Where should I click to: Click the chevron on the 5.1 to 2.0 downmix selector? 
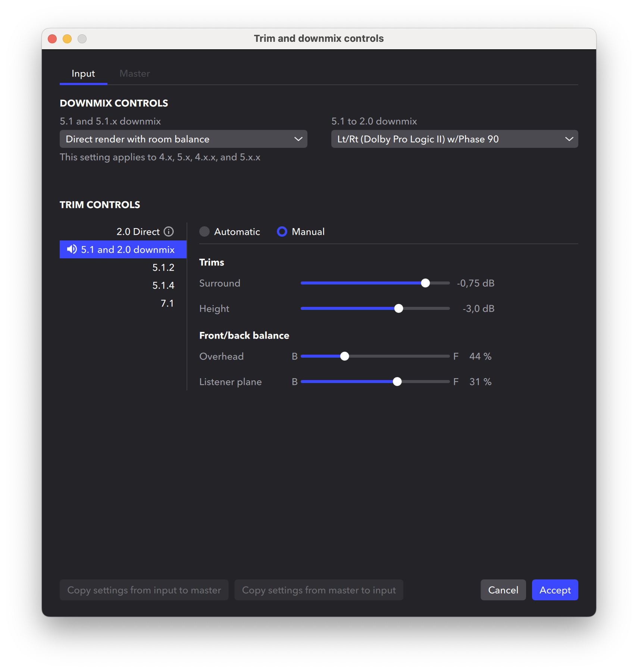coord(569,139)
